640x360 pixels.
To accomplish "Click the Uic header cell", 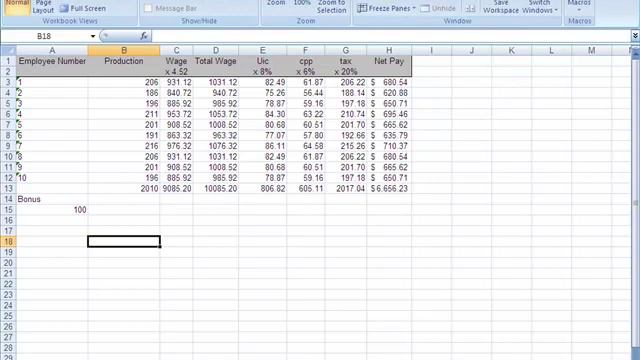I will [x=262, y=61].
